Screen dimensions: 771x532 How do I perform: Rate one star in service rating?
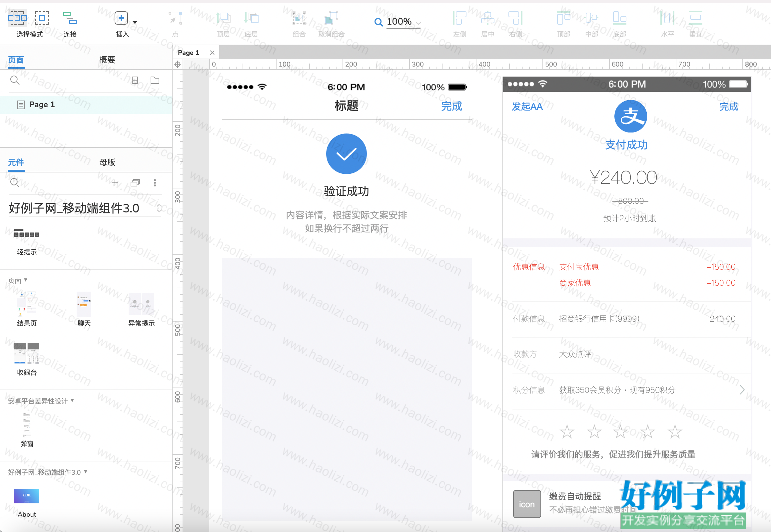[x=567, y=432]
